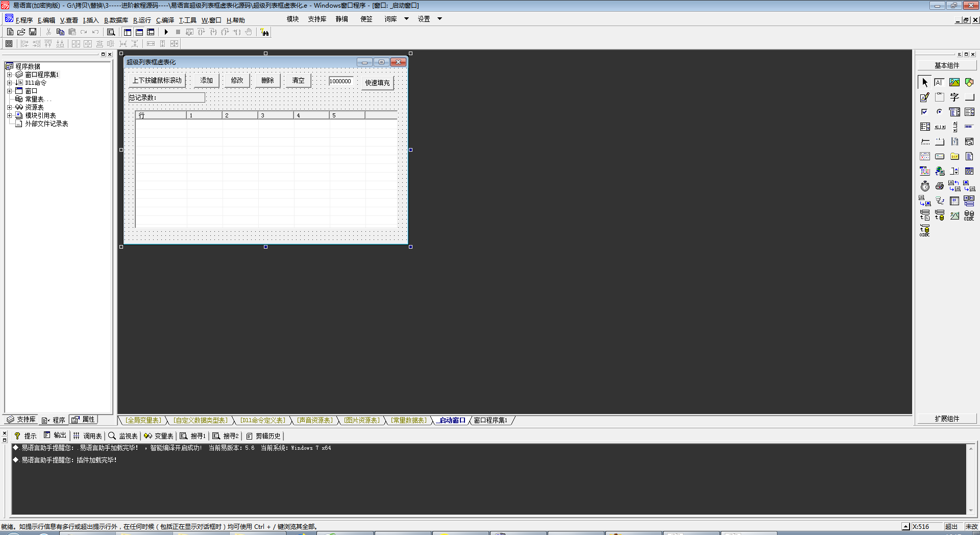
Task: Click the 行 column header of the list
Action: 161,115
